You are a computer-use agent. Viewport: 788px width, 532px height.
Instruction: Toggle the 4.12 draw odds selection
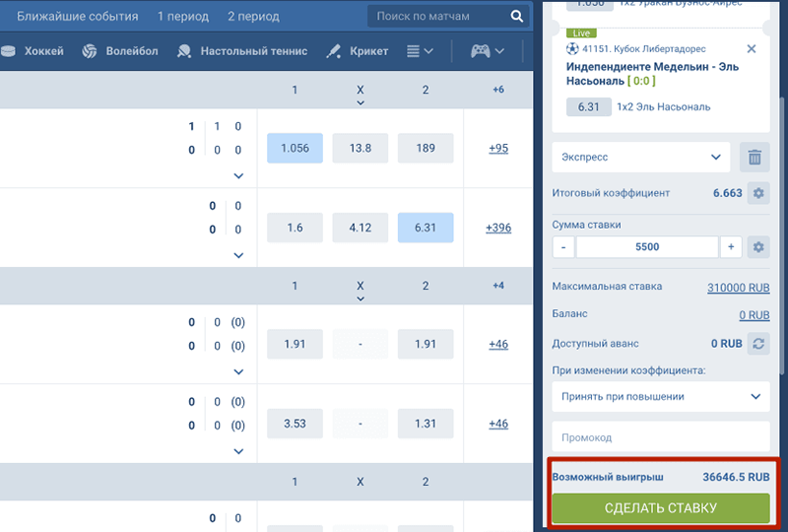coord(361,228)
